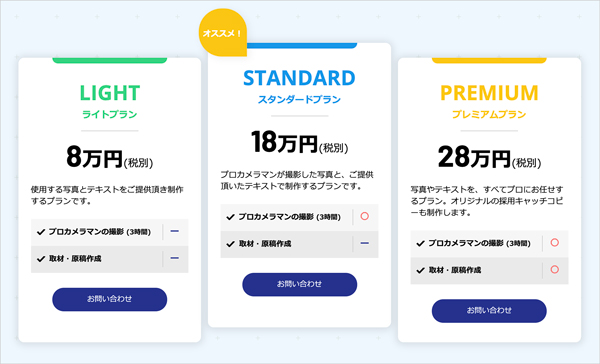Click the 8万円 price on LIGHT card
Viewport: 600px width, 364px height.
click(94, 157)
